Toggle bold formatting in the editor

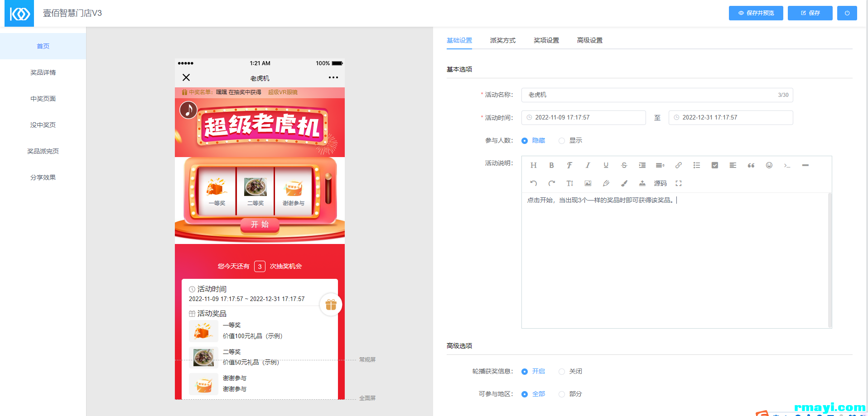point(551,165)
